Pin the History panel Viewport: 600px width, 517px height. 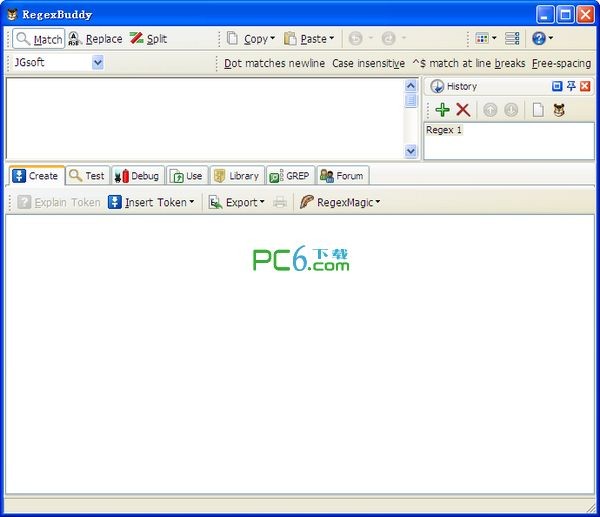coord(571,86)
